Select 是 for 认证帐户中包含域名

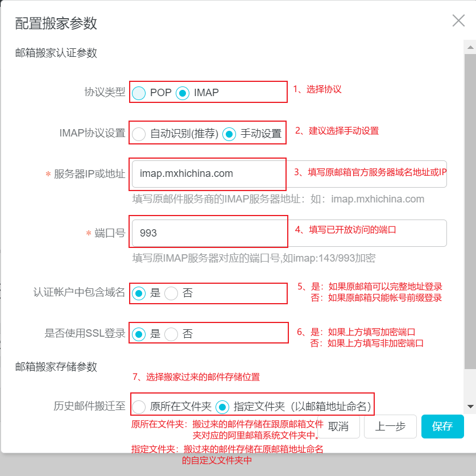point(138,293)
